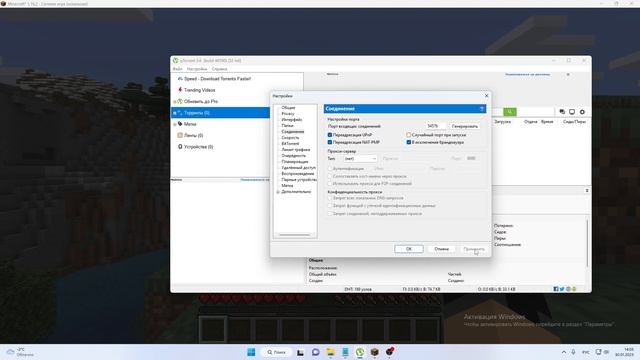Click РУС language indicator in tray
The height and width of the screenshot is (360, 640).
pos(586,352)
